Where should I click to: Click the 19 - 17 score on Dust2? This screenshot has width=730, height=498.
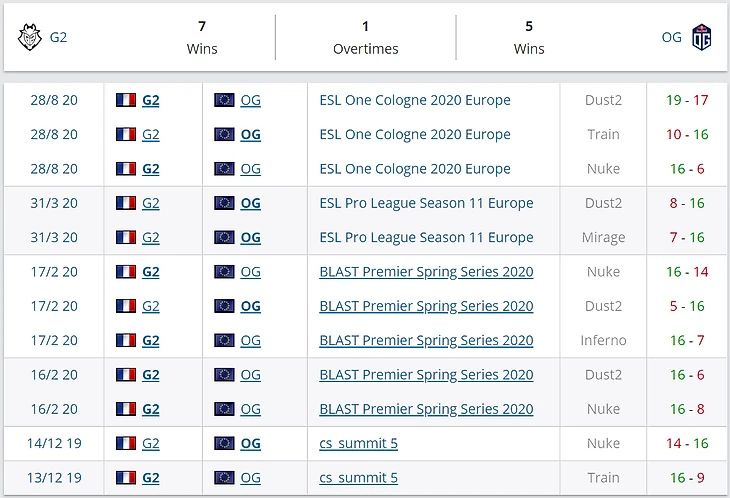685,100
